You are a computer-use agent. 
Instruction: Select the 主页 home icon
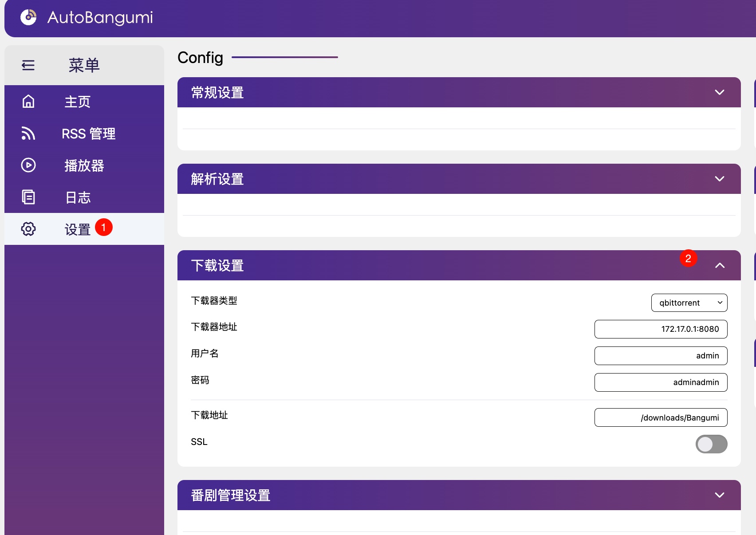(28, 102)
